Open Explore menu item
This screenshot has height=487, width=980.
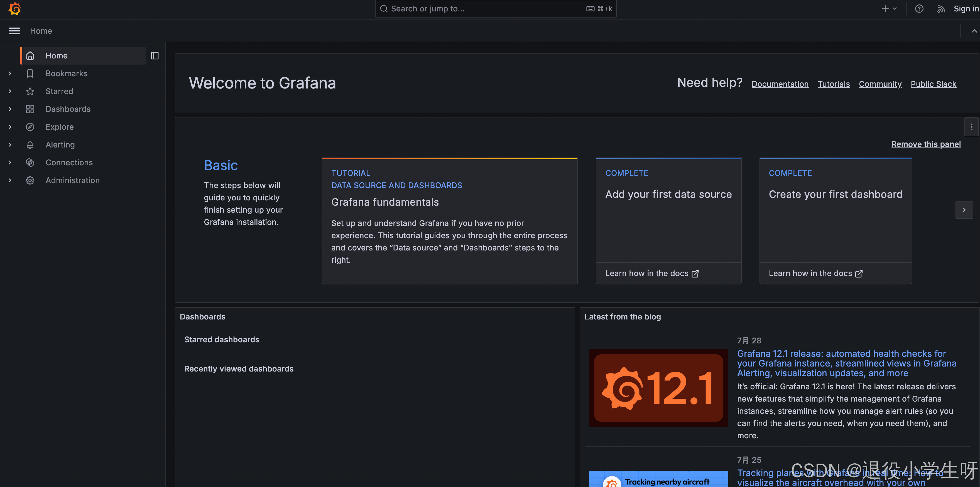click(x=60, y=127)
